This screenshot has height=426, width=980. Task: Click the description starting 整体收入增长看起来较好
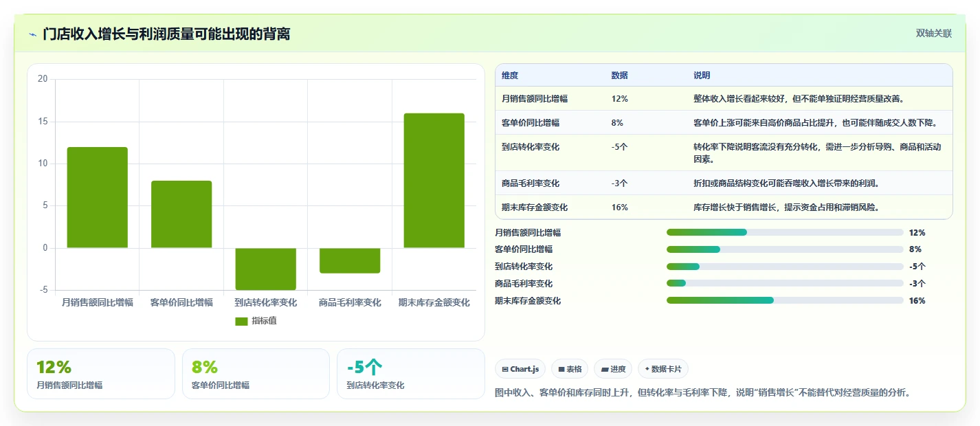point(799,99)
